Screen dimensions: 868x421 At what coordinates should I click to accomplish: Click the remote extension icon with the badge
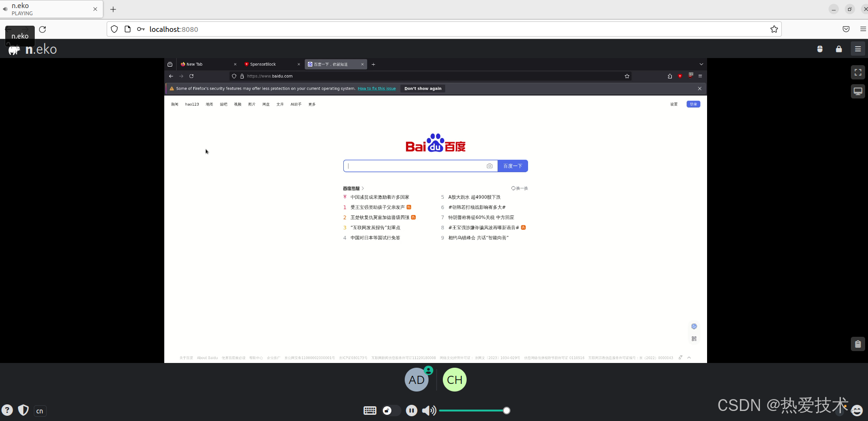tap(690, 75)
